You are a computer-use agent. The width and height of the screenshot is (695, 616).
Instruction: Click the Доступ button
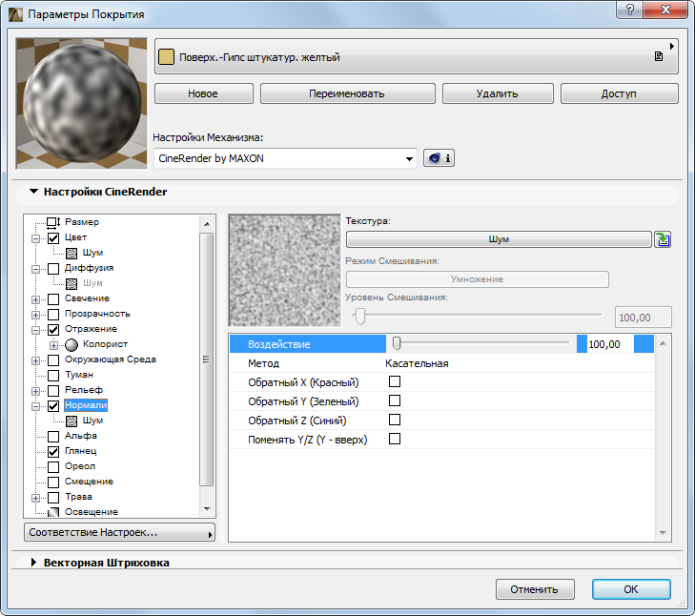click(619, 93)
